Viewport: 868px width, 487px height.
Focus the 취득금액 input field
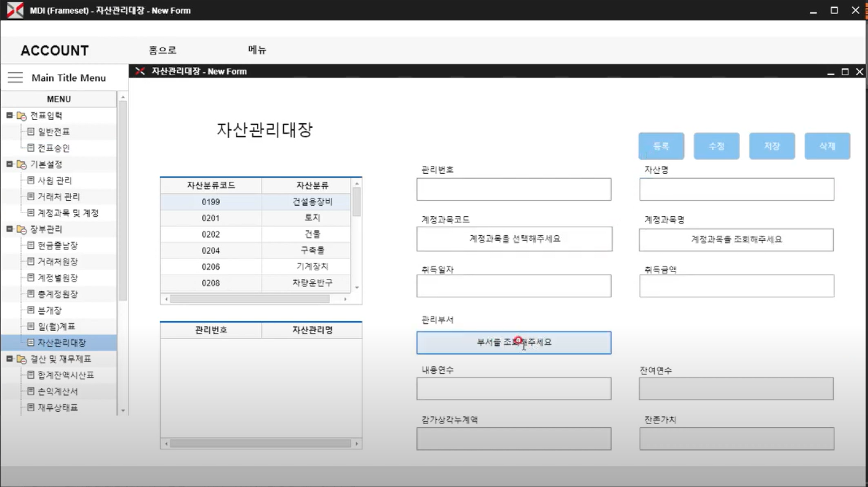(x=736, y=286)
